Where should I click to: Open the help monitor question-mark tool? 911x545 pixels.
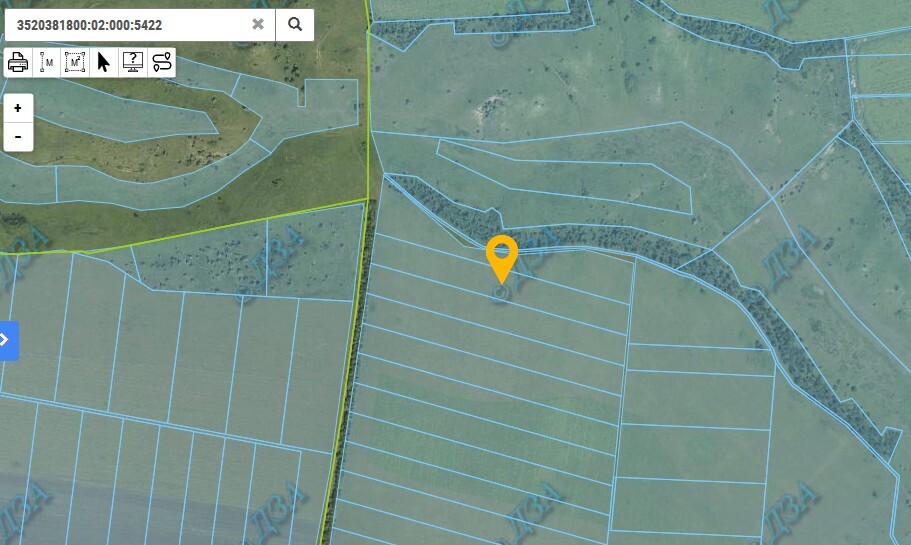[132, 62]
